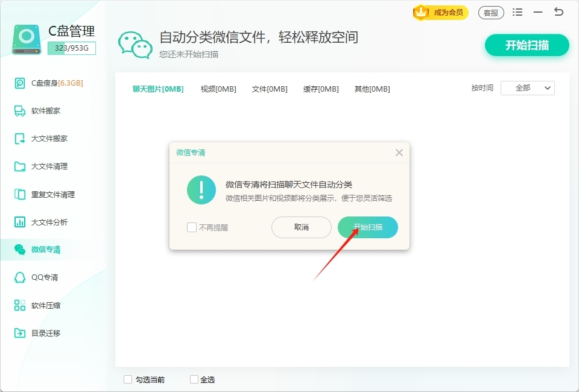579x392 pixels.
Task: Click 成为会员 membership upgrade
Action: (x=440, y=12)
